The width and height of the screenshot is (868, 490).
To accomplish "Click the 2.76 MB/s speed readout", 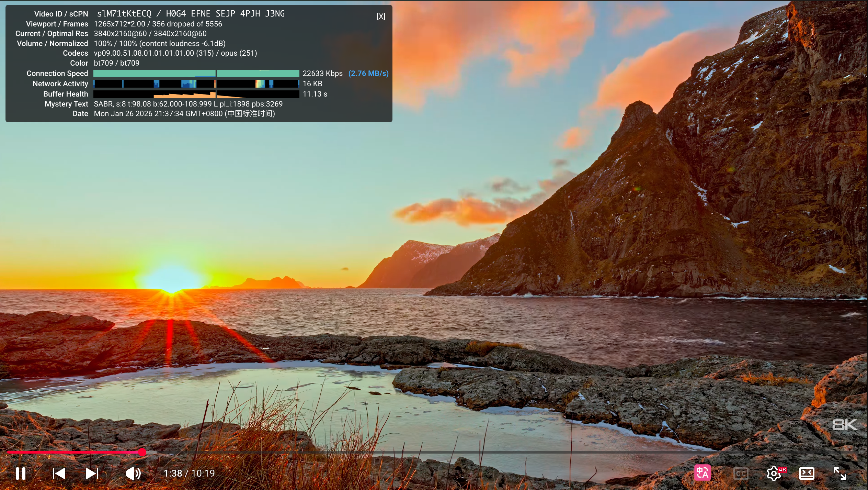I will pos(368,74).
